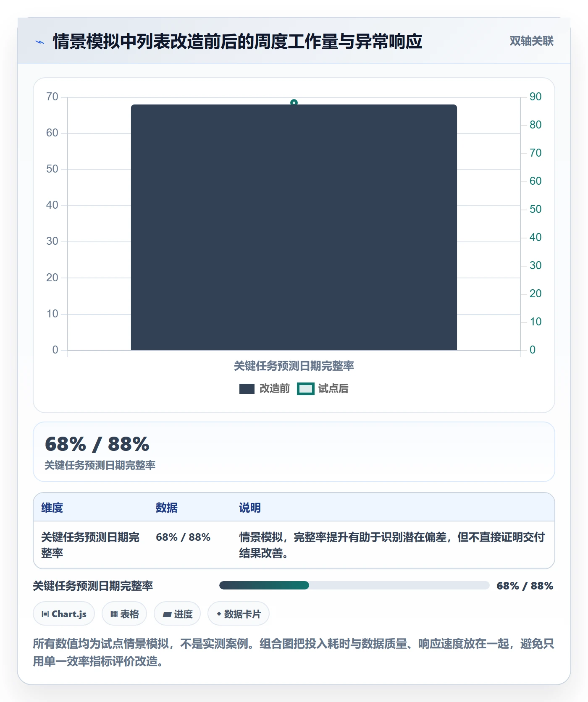Click the Chart.js chip icon
The height and width of the screenshot is (702, 588).
tap(45, 614)
